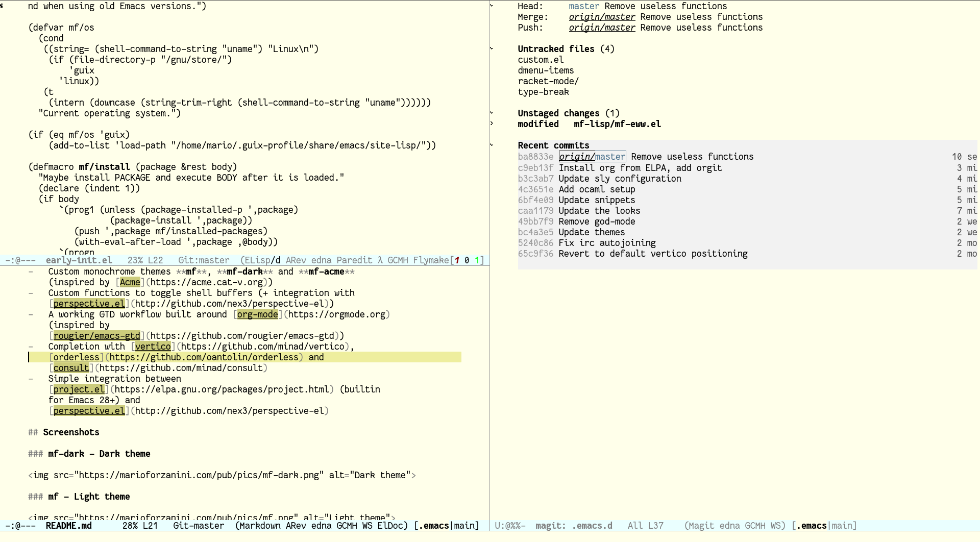
Task: Click the https://orgmode.org URL
Action: (x=336, y=314)
